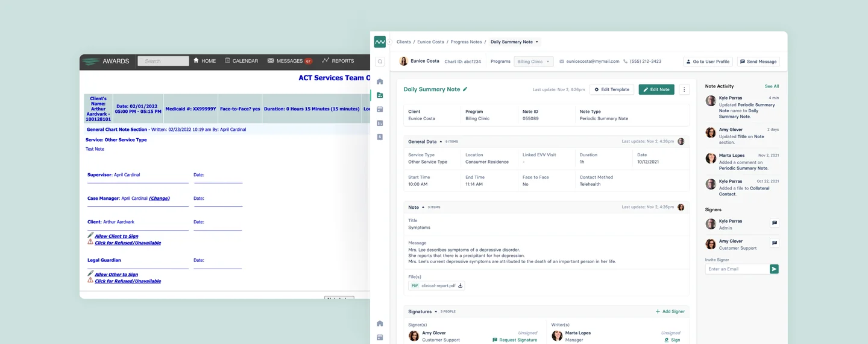Open the search icon in the sidebar
868x344 pixels.
(380, 62)
